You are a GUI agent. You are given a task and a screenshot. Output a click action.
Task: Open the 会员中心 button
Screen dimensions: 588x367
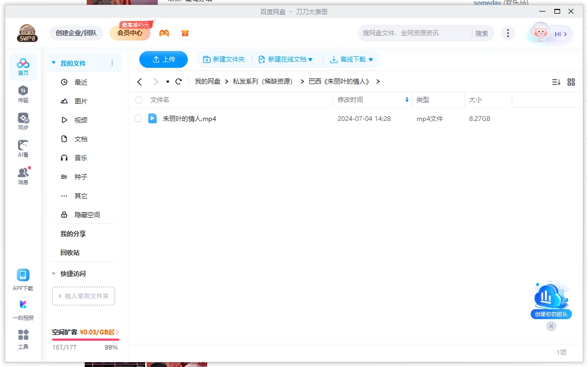pos(130,33)
